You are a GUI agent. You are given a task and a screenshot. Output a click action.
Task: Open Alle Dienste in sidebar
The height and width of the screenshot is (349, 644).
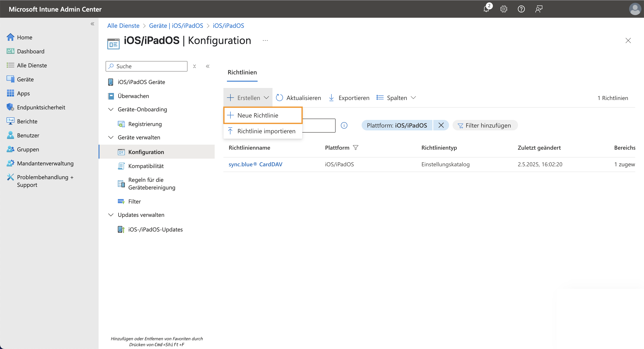[x=27, y=65]
